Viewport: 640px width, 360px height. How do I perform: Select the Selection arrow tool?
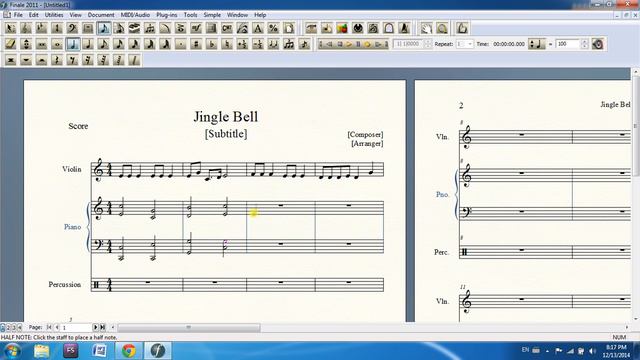coord(10,28)
